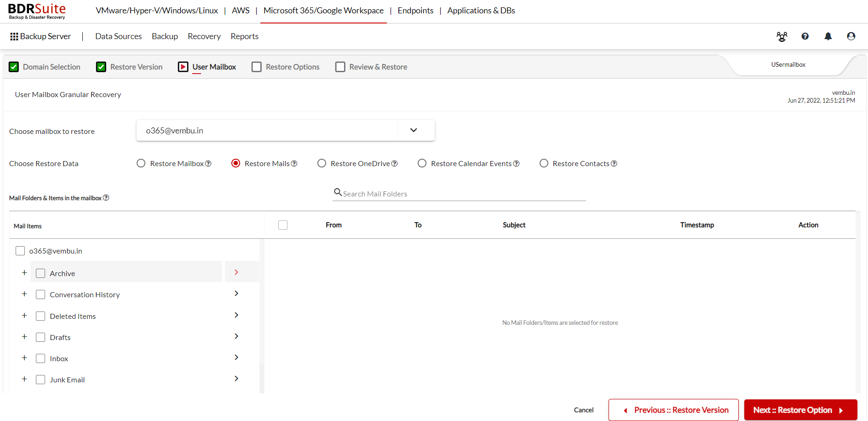Image resolution: width=868 pixels, height=421 pixels.
Task: Expand the Archive folder with plus sign
Action: tap(24, 272)
